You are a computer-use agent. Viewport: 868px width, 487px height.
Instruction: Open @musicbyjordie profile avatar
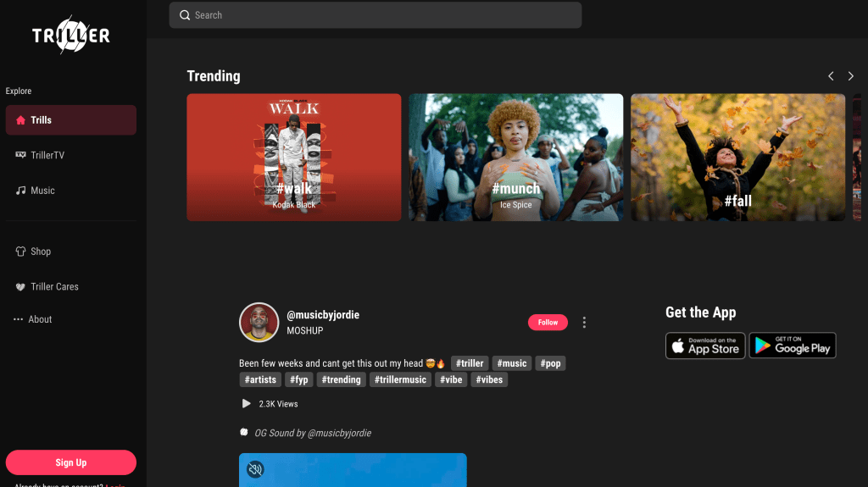coord(259,322)
